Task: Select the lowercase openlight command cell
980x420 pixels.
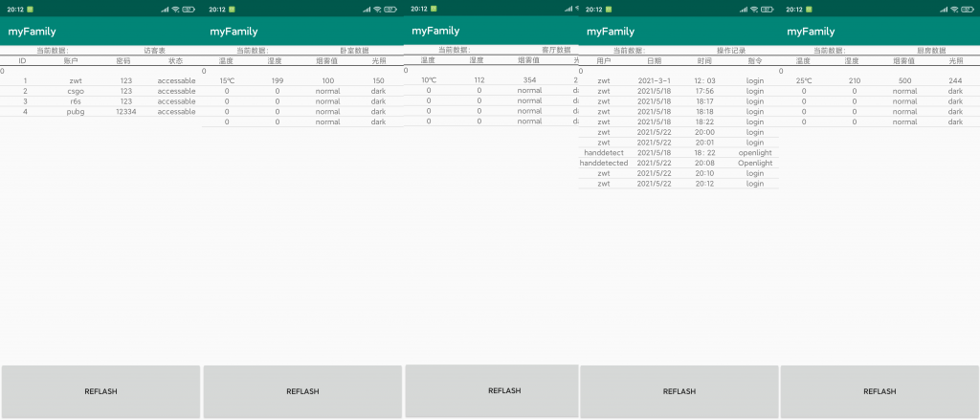Action: pos(755,152)
